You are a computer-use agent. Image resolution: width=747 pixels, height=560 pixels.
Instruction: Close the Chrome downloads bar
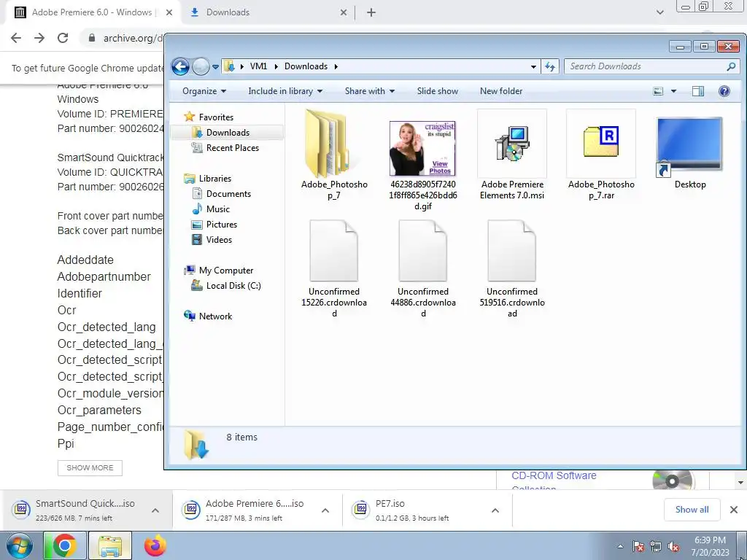click(x=734, y=510)
